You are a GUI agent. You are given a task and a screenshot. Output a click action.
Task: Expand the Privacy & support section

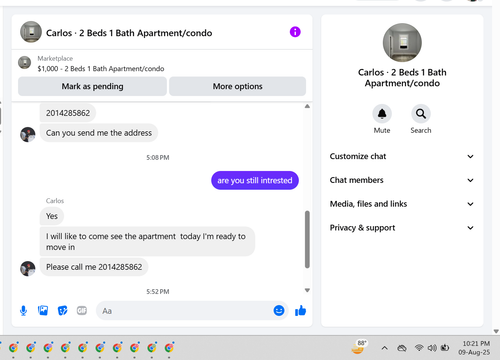402,228
